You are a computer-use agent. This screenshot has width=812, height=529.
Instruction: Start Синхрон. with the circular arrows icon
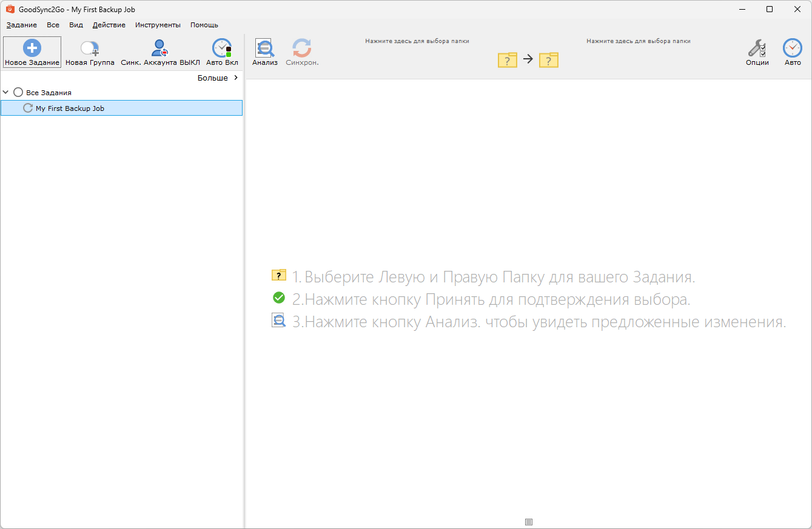point(302,52)
